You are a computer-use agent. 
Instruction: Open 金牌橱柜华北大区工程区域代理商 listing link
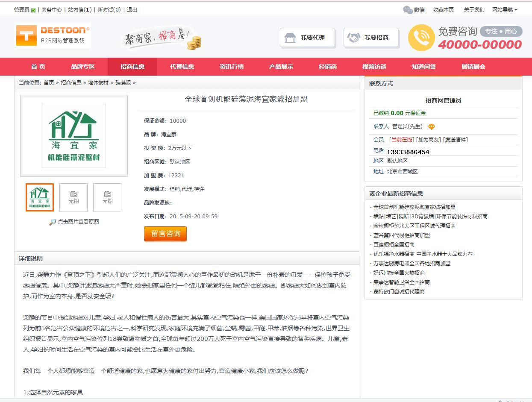click(414, 226)
